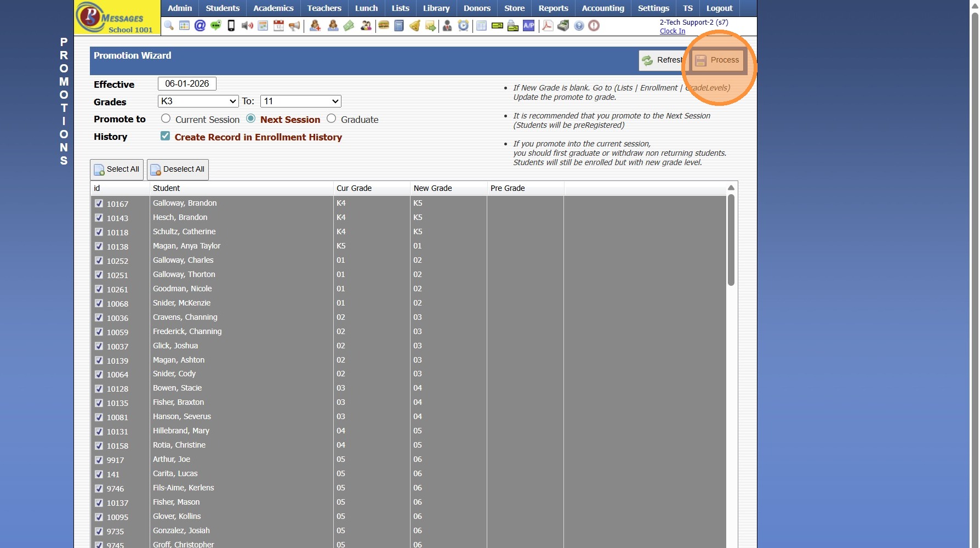Click the A/P accounts payable icon
This screenshot has width=980, height=548.
(529, 26)
